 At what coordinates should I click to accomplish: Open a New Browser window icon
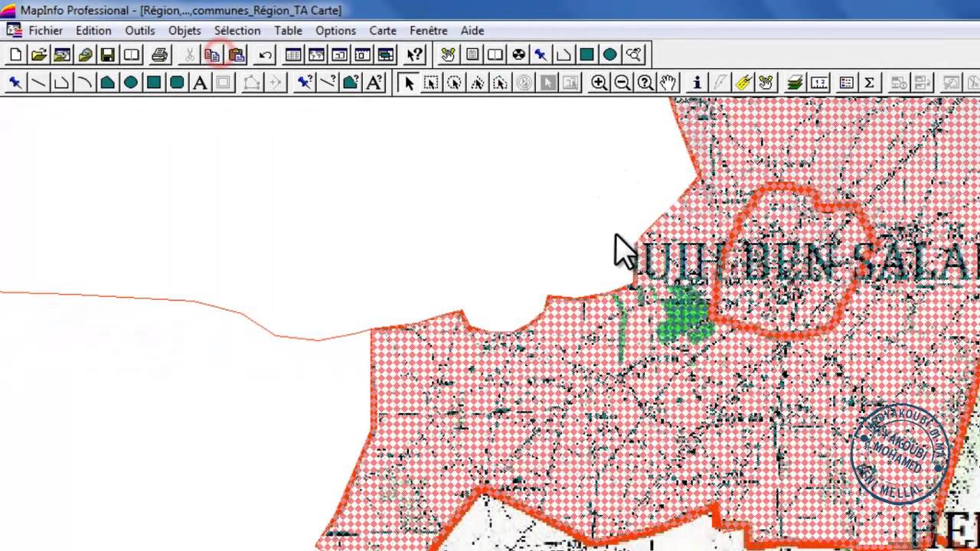[x=293, y=54]
